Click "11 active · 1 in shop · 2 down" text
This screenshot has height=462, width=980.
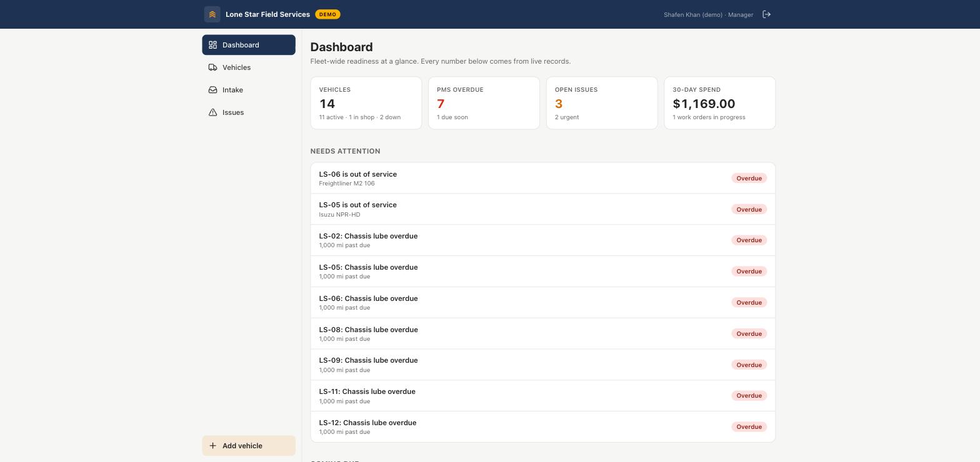360,117
